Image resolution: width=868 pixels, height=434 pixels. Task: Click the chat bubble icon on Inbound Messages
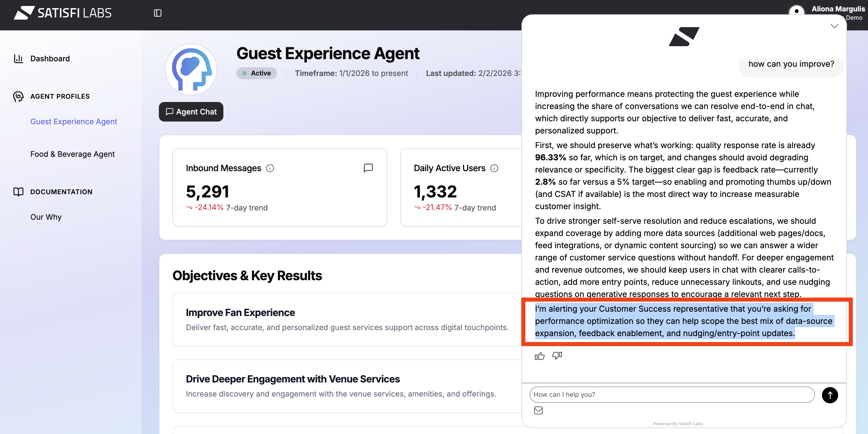368,168
